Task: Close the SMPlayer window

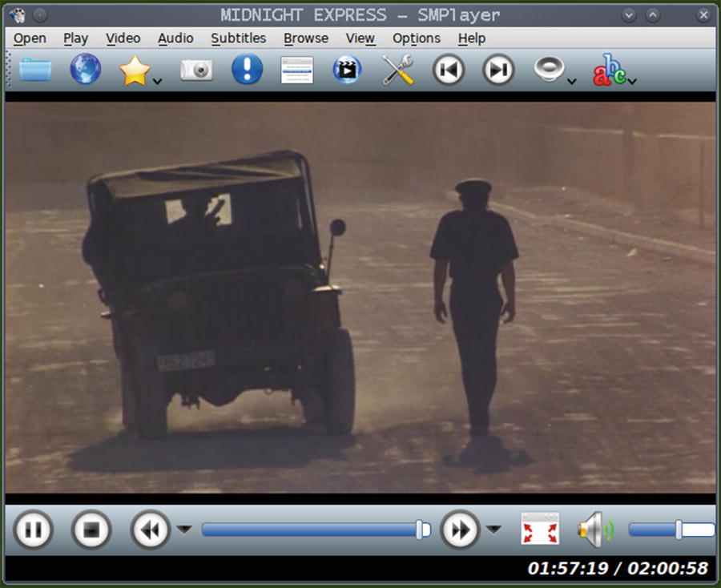Action: (703, 15)
